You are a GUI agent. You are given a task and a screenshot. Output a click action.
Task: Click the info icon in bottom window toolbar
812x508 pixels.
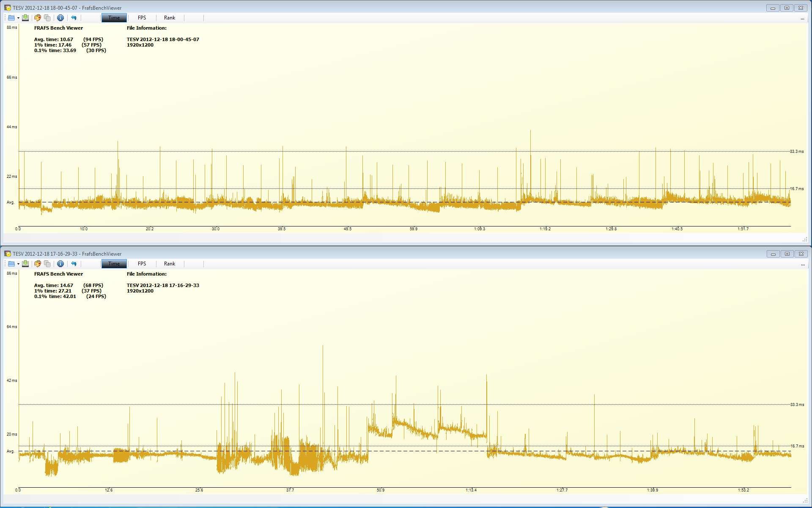[60, 264]
